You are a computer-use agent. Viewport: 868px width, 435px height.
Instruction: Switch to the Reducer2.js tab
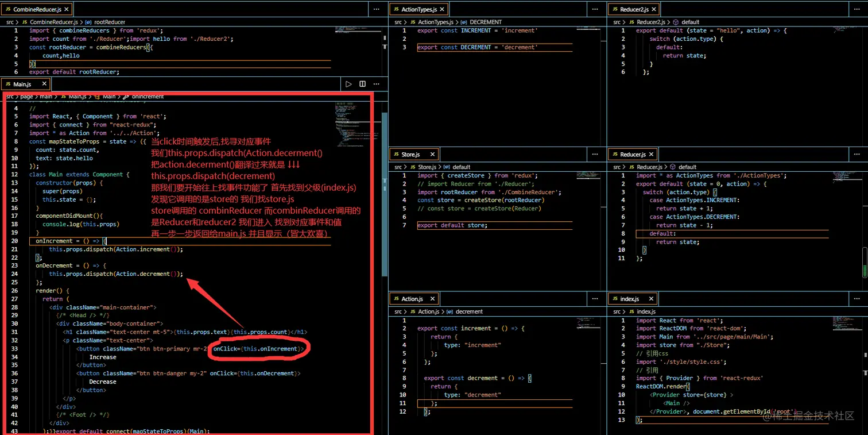click(x=634, y=10)
